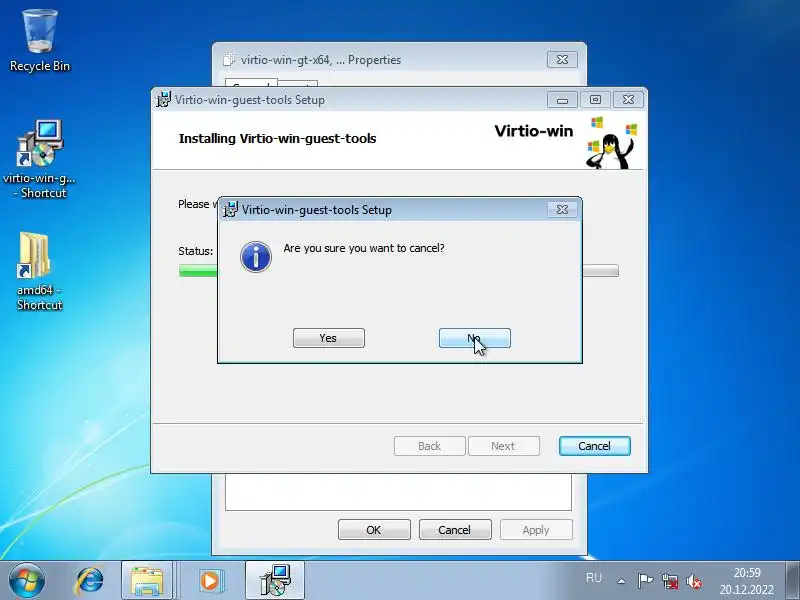The height and width of the screenshot is (600, 800).
Task: Click No in the cancel confirmation dialog
Action: point(474,338)
